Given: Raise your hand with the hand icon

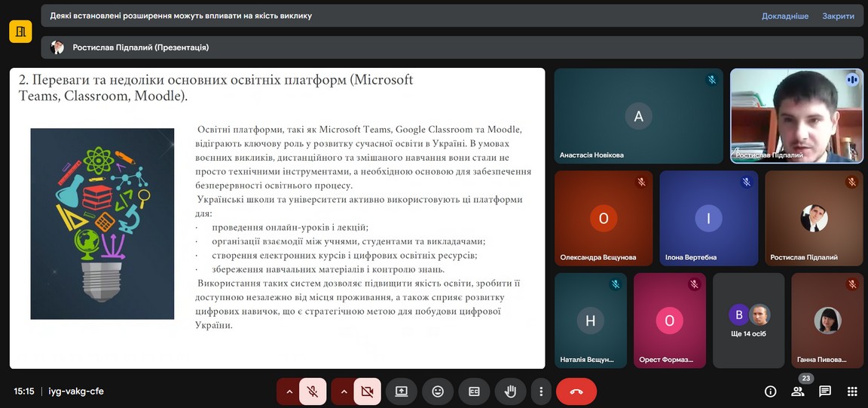Looking at the screenshot, I should click(510, 391).
